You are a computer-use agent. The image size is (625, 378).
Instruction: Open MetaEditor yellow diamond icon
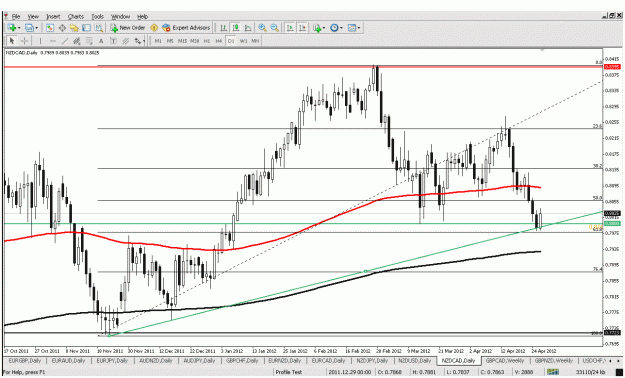[154, 28]
